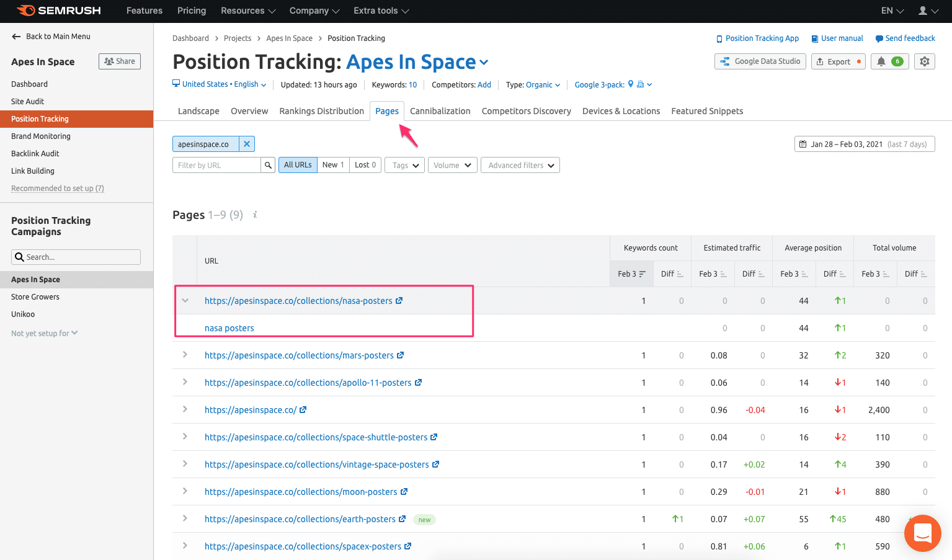Click the Filter by URL field
Viewport: 952px width, 560px height.
(216, 165)
